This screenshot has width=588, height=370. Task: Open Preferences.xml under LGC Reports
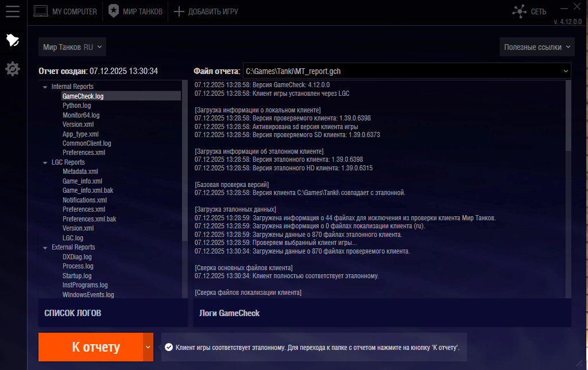tap(84, 209)
